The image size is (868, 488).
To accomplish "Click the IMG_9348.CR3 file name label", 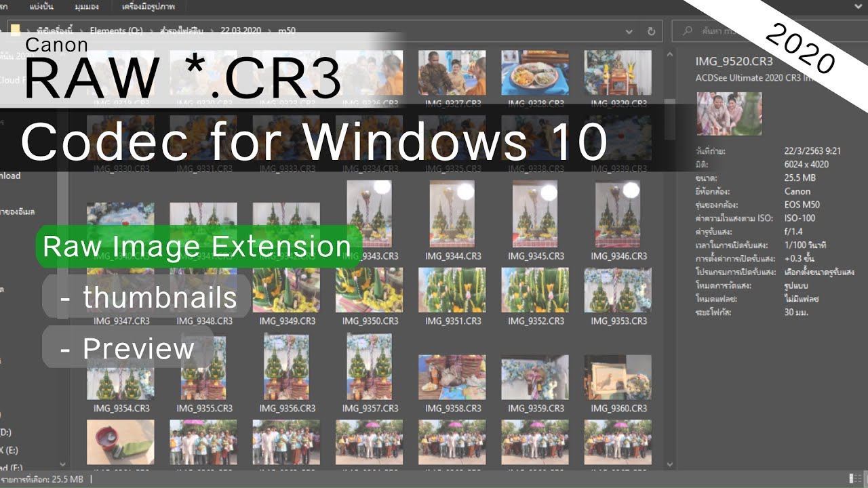I will pos(204,321).
